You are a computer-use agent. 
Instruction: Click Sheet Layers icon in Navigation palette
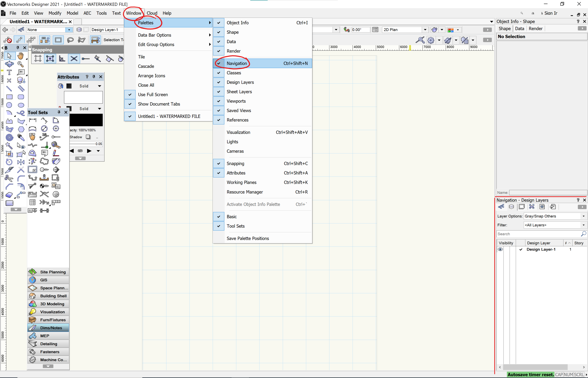click(x=522, y=207)
